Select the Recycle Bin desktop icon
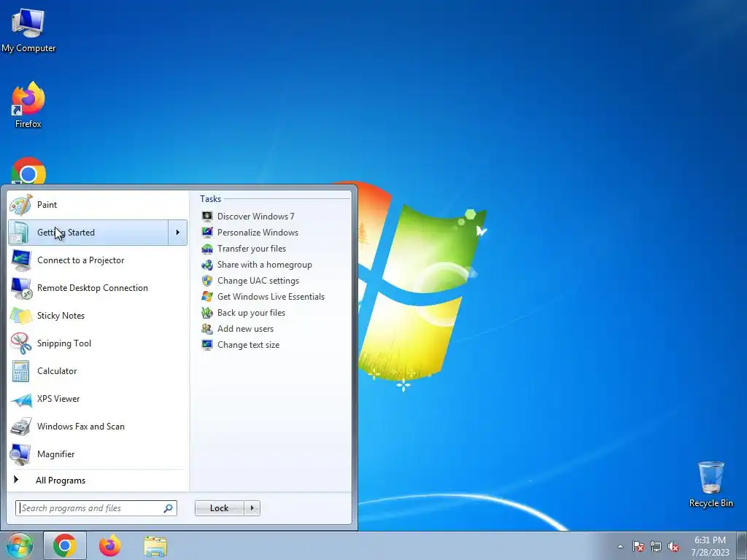Image resolution: width=747 pixels, height=560 pixels. coord(711,484)
